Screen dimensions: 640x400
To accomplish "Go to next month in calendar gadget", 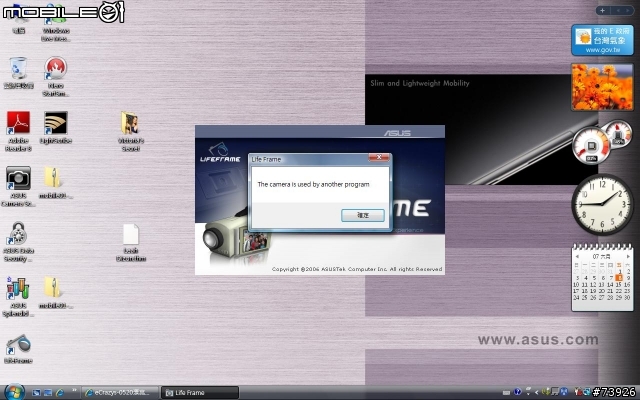I will (x=628, y=256).
